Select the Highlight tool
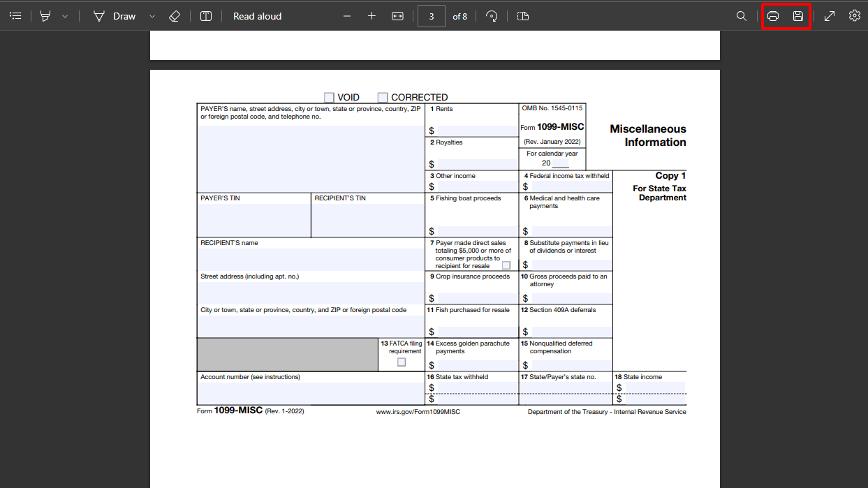 (x=45, y=16)
